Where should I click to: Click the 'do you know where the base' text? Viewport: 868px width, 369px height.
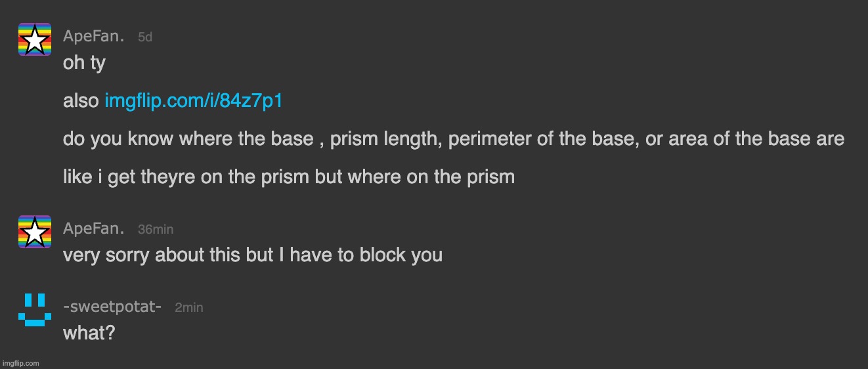coord(186,139)
